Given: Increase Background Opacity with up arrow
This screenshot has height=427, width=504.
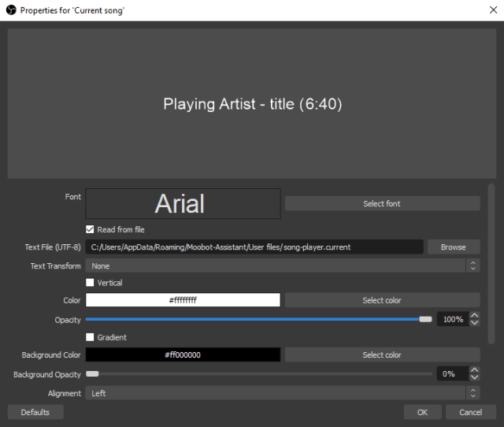Looking at the screenshot, I should [474, 370].
